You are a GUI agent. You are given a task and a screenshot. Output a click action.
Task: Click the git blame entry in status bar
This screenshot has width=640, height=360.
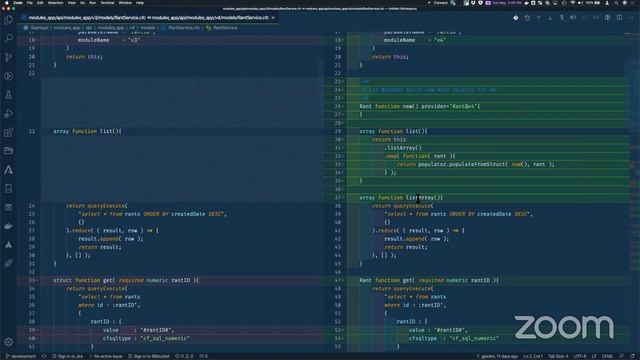point(497,356)
